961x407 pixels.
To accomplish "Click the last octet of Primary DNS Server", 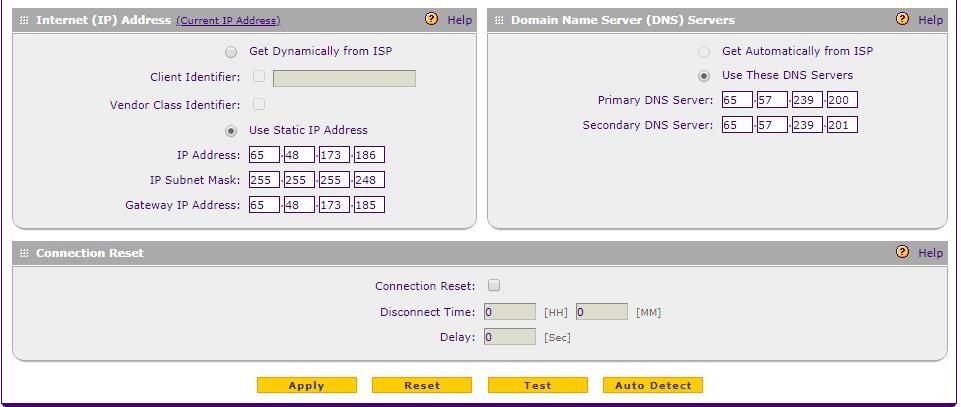I will click(x=842, y=100).
